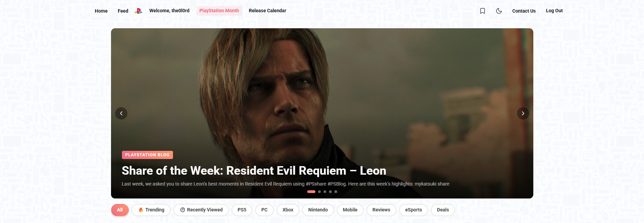This screenshot has width=644, height=223.
Task: Open Share of the Week article headline
Action: pos(254,171)
